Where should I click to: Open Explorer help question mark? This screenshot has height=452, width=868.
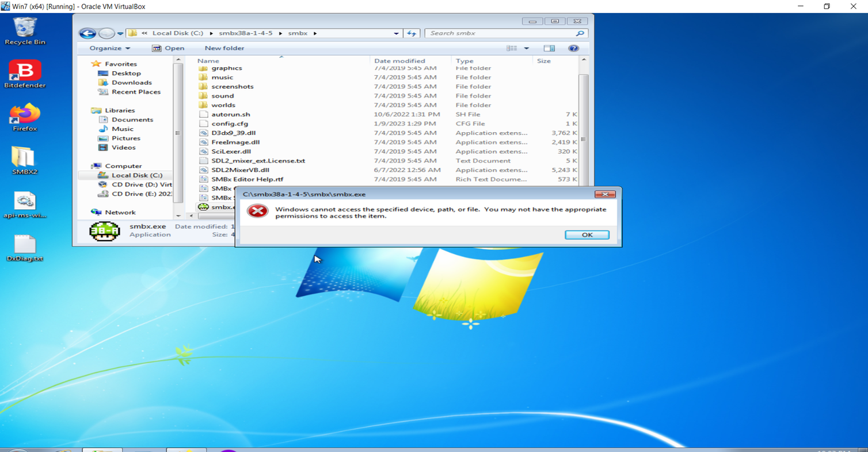click(573, 48)
